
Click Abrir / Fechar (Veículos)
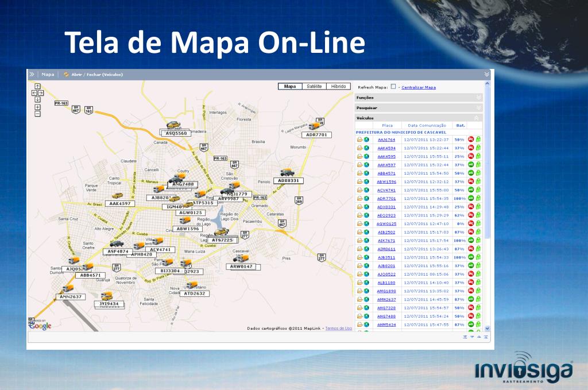(x=97, y=74)
